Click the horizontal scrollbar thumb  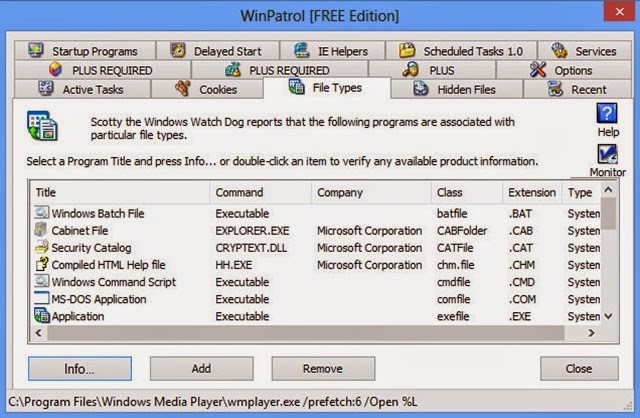tap(306, 333)
